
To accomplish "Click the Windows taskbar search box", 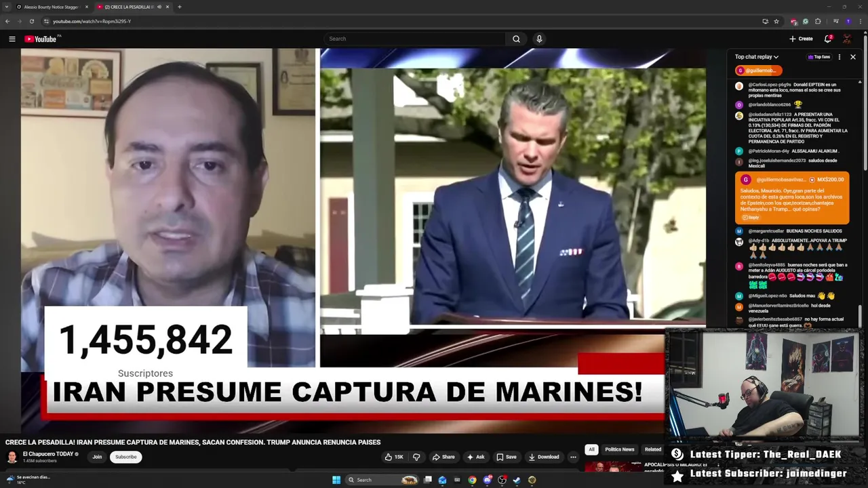I will point(382,480).
